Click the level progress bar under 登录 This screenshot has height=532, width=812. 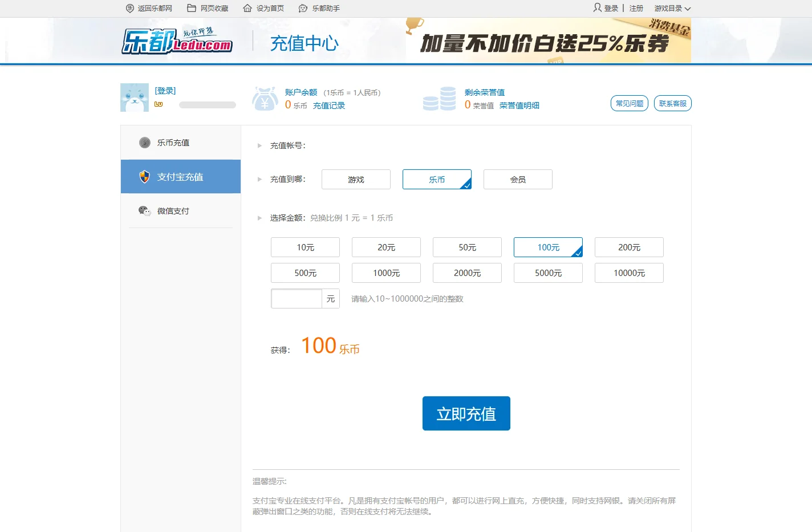pos(208,105)
